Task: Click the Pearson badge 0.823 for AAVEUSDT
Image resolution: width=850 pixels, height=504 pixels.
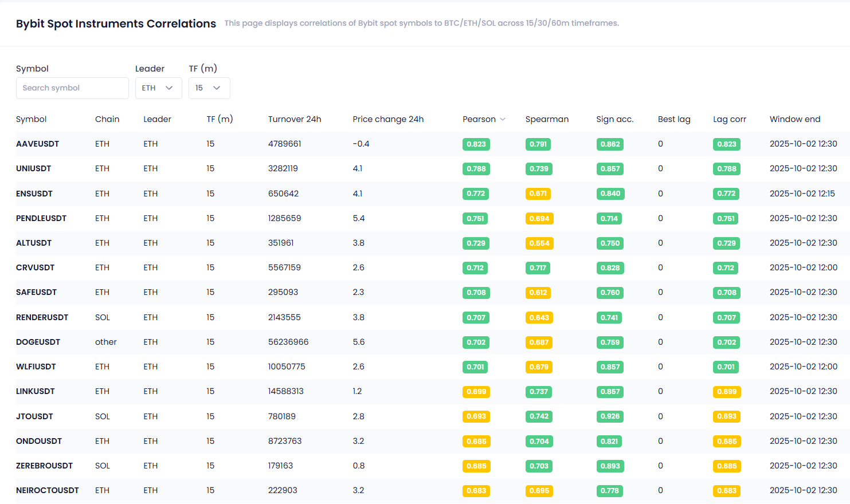Action: (476, 144)
